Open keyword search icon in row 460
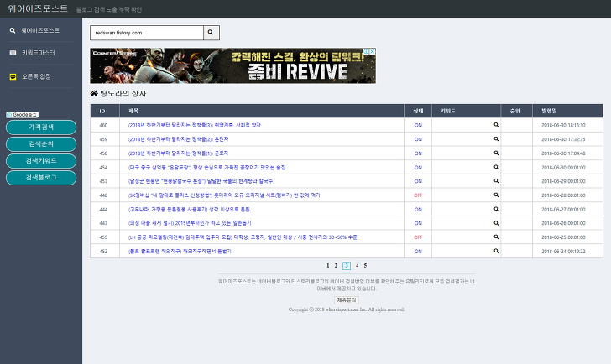This screenshot has height=364, width=611. click(496, 125)
